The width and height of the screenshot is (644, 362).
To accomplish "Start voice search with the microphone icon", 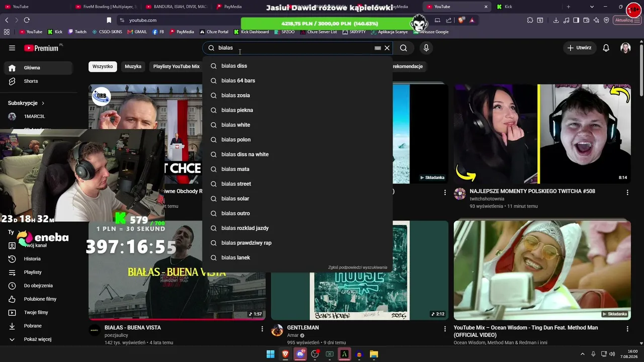I will tap(426, 48).
